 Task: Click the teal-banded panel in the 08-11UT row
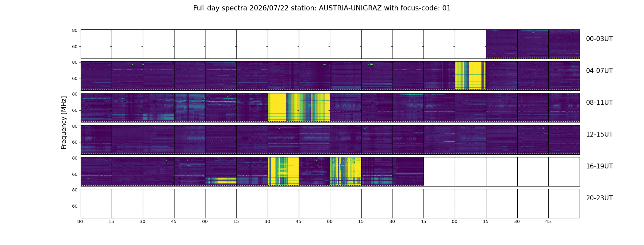159,107
